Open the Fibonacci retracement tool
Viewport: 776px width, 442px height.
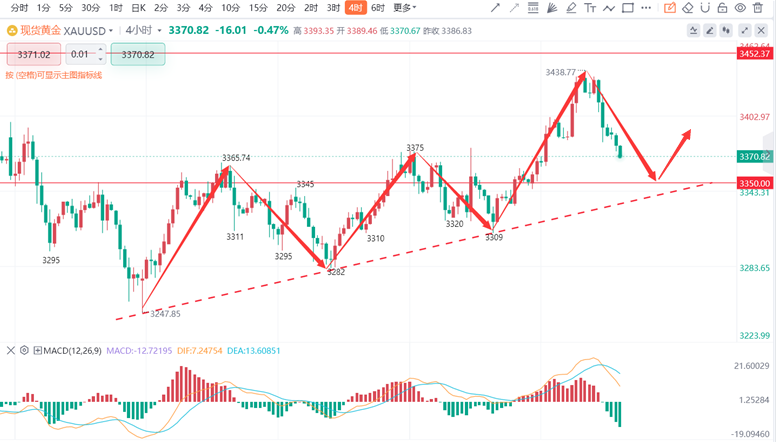[533, 8]
